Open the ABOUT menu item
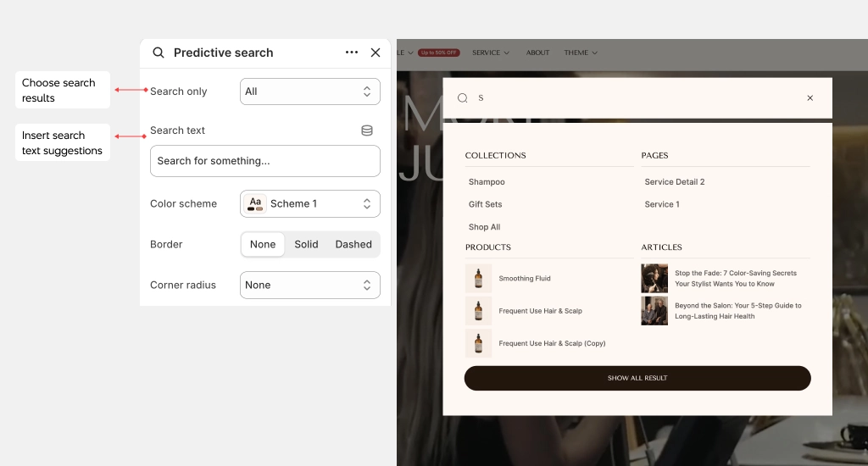Image resolution: width=868 pixels, height=466 pixels. click(x=537, y=53)
